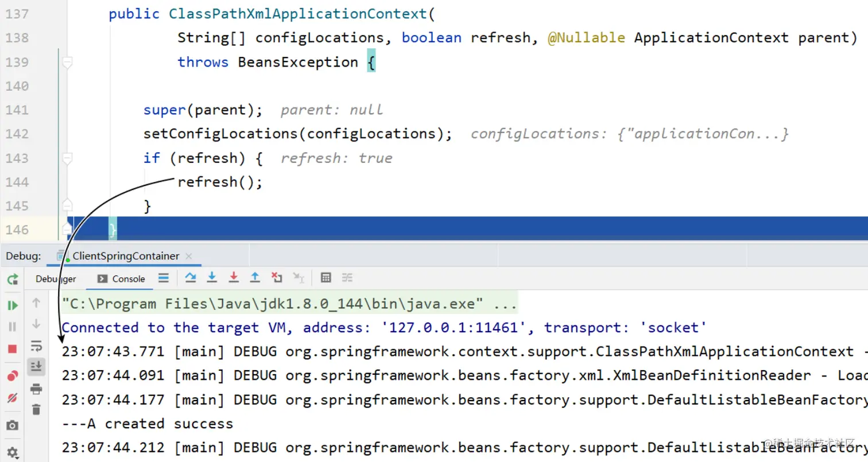Viewport: 868px width, 462px height.
Task: Click the 23:07:43.771 log line
Action: 464,351
